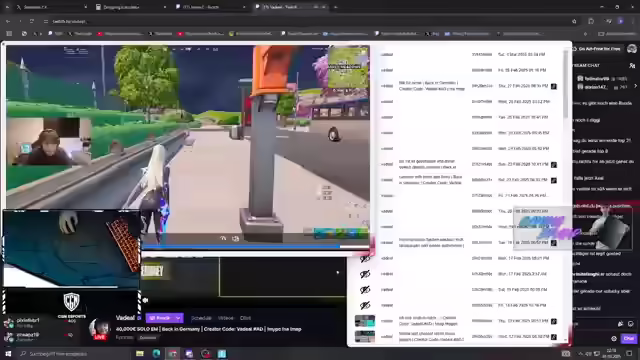
Task: Open the browser profile avatar icon
Action: click(621, 21)
